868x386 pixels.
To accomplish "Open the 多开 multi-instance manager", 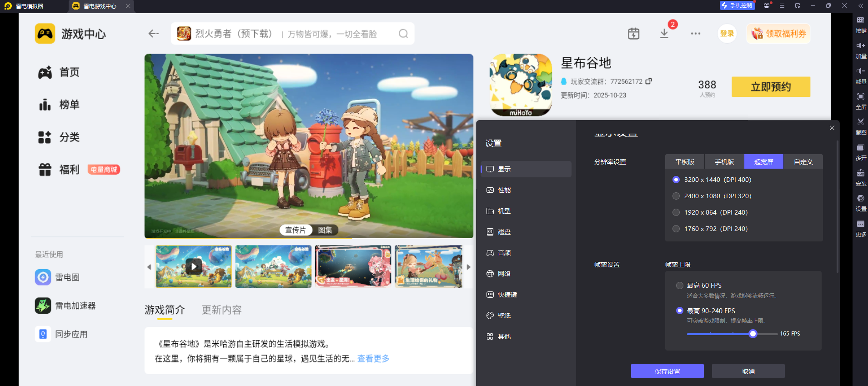I will 861,152.
